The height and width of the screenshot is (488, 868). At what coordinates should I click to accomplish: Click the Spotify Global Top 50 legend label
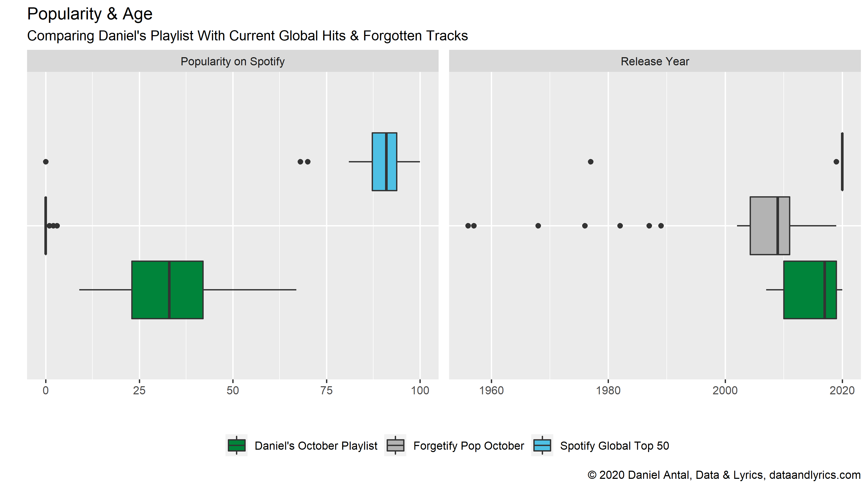(x=614, y=445)
